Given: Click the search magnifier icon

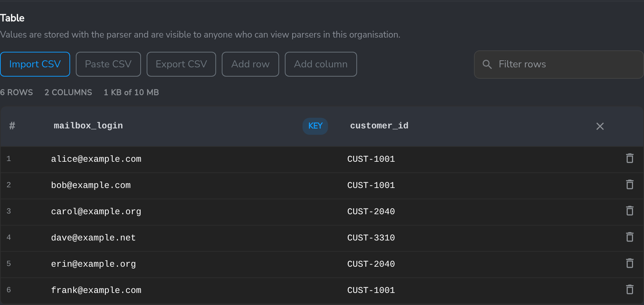Looking at the screenshot, I should point(487,64).
